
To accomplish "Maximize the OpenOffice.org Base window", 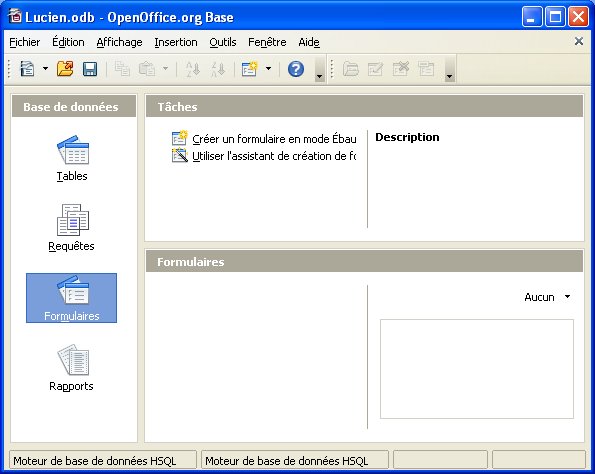I will click(555, 17).
